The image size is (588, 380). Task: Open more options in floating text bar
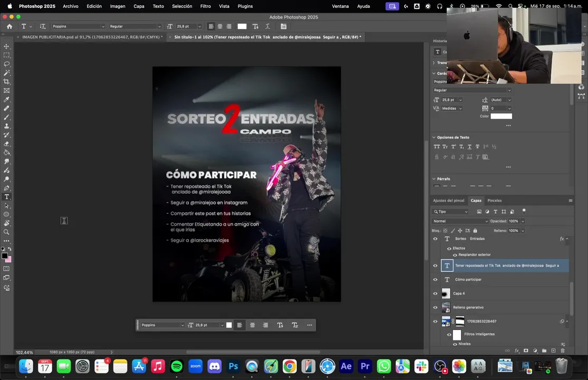[x=309, y=325]
